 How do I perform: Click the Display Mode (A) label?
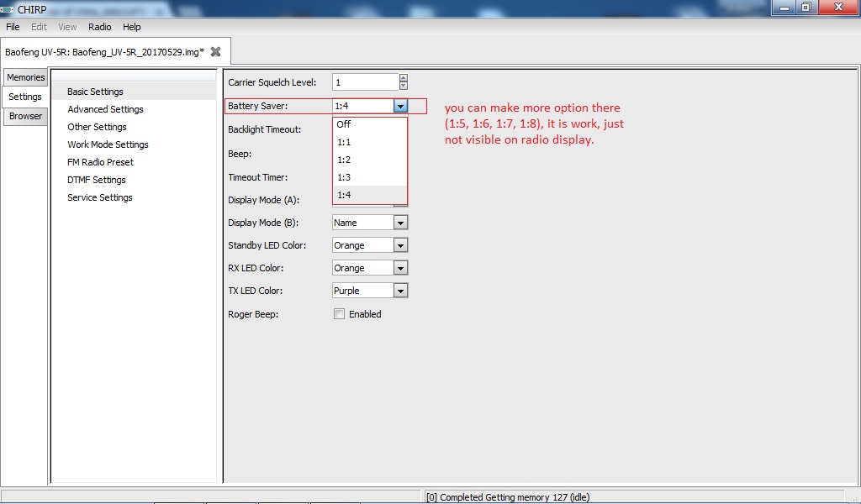pyautogui.click(x=263, y=200)
